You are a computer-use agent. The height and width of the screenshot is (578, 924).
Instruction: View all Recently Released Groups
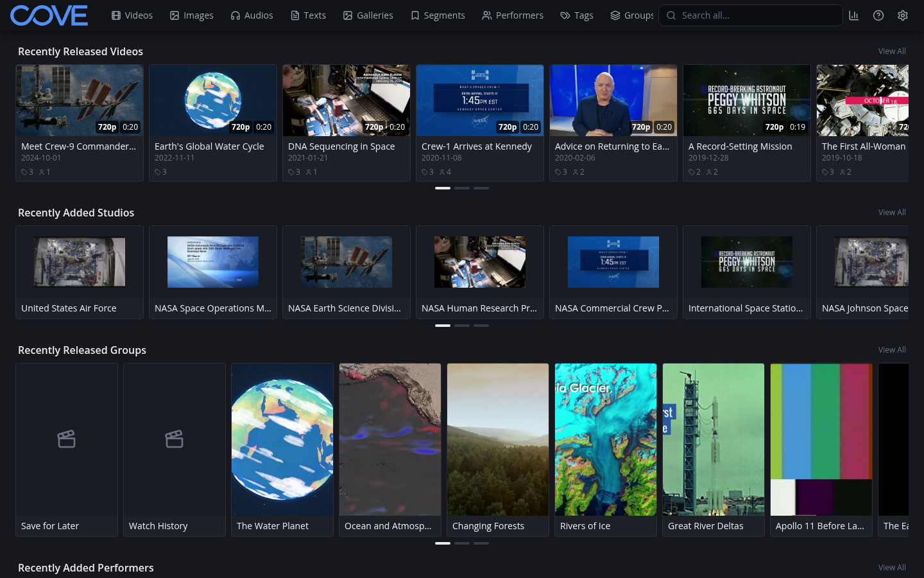[x=892, y=350]
